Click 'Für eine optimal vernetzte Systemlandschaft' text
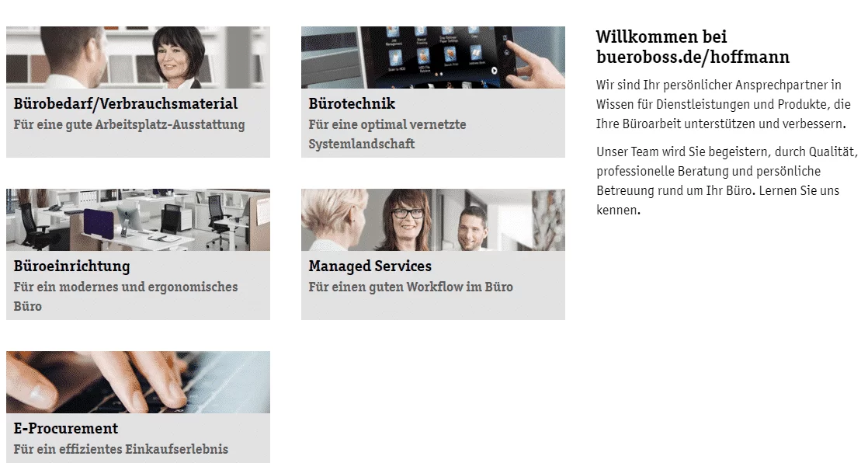Viewport: 868px width, 470px height. pos(387,134)
